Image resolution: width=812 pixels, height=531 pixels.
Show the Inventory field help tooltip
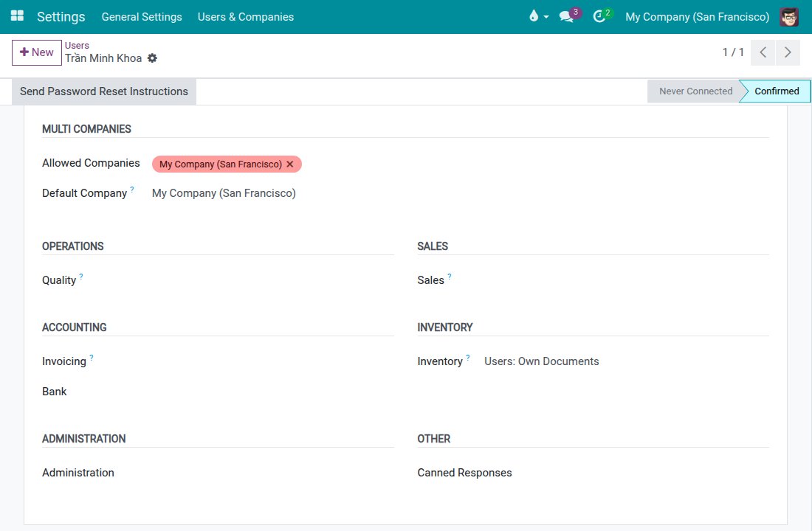click(x=467, y=358)
